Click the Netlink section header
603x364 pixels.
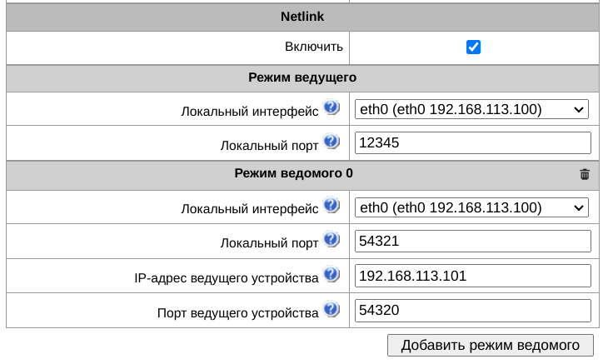point(302,16)
